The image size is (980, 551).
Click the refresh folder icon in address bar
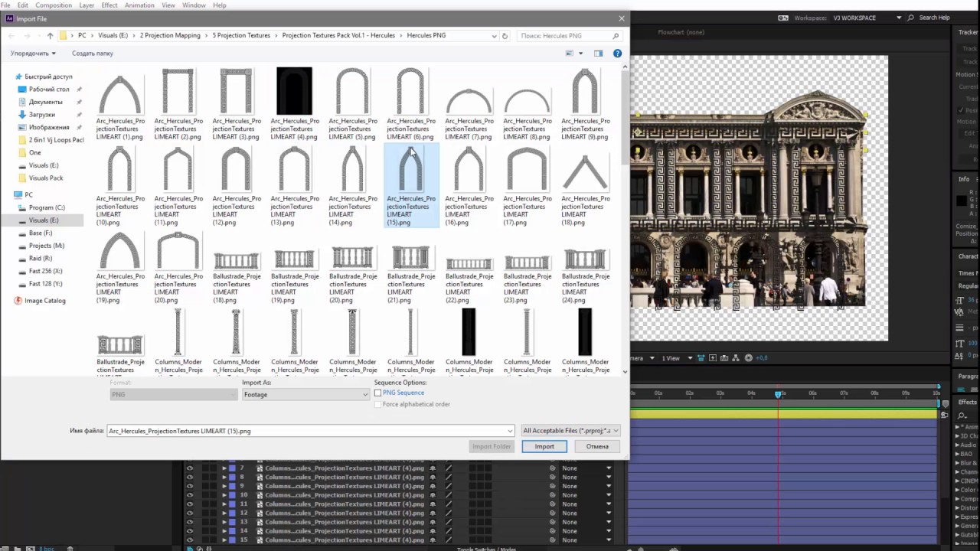tap(505, 36)
